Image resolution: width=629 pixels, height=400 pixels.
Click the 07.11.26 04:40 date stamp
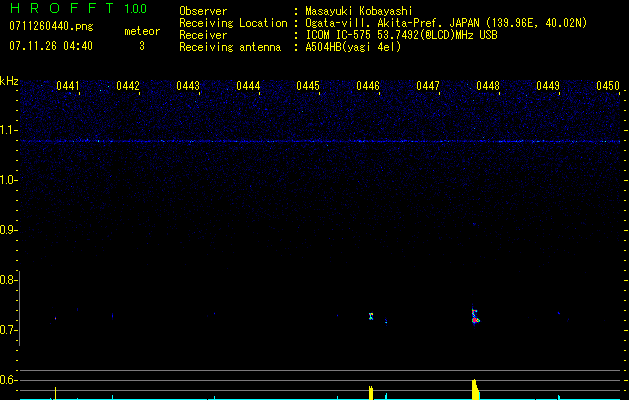(x=50, y=46)
